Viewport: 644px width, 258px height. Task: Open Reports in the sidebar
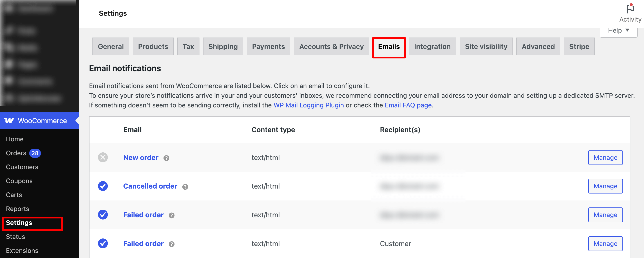(x=18, y=209)
